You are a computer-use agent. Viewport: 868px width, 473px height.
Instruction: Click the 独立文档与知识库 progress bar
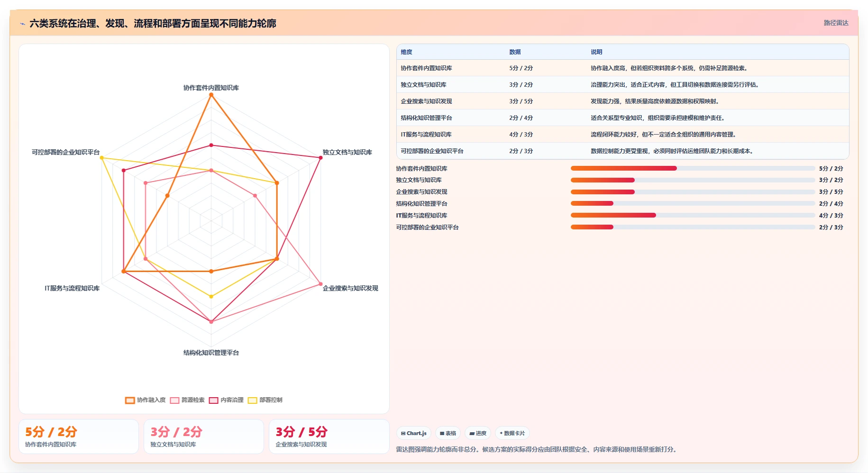tap(693, 180)
